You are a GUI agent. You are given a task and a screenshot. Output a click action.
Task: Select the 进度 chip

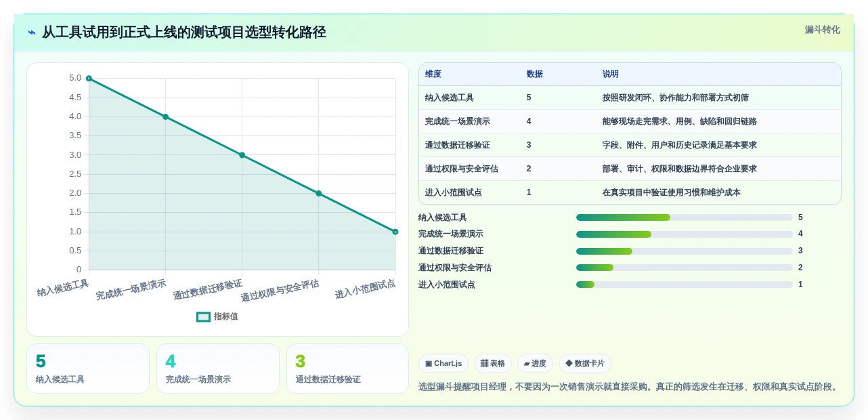[535, 363]
